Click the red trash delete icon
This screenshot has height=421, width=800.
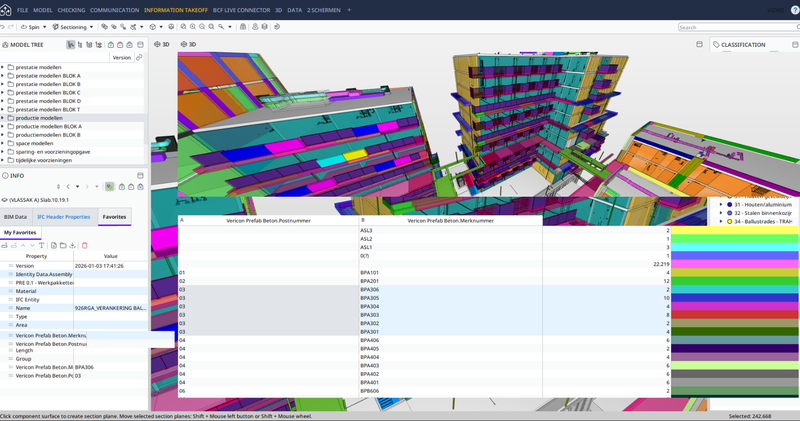(85, 245)
